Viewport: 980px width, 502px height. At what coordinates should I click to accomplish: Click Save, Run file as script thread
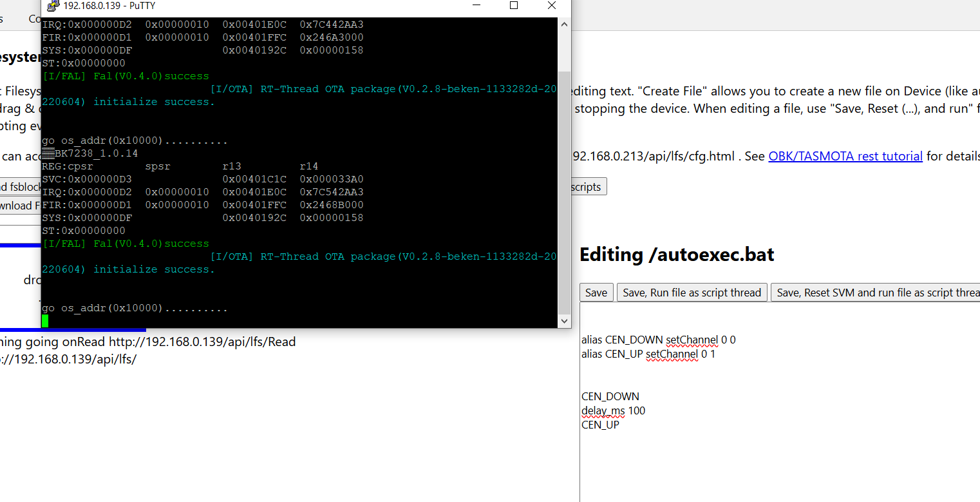click(692, 293)
